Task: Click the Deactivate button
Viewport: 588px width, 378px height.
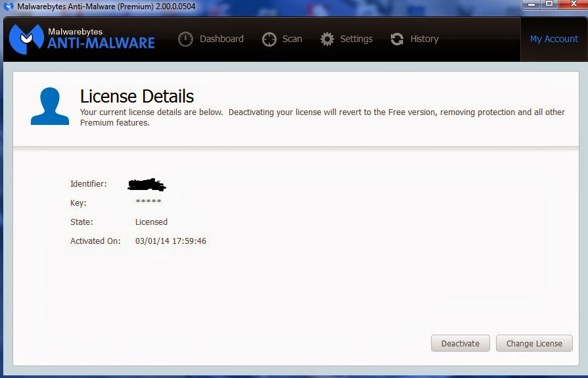Action: point(460,343)
